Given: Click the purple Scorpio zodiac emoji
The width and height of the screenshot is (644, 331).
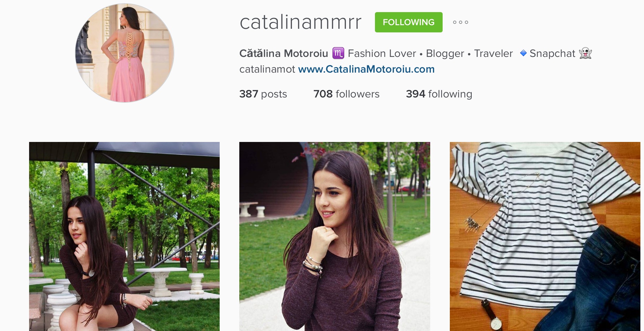Looking at the screenshot, I should tap(338, 53).
